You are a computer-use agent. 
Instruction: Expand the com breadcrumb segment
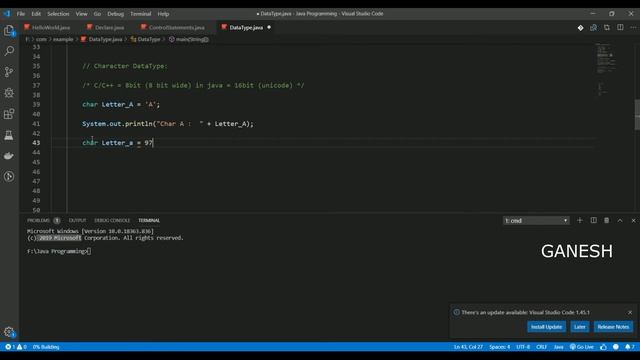tap(41, 40)
